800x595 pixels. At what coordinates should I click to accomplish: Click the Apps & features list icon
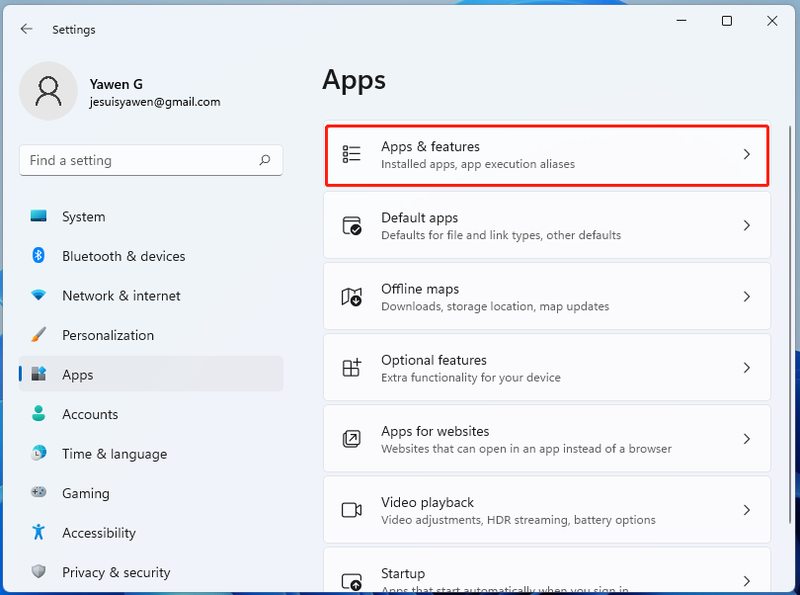[x=352, y=154]
